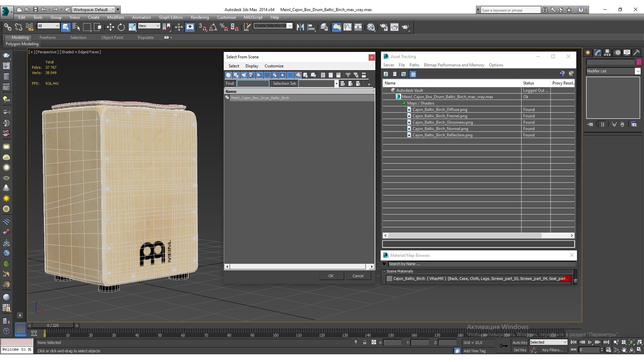
Task: Toggle Auto Key animation mode
Action: coord(520,342)
